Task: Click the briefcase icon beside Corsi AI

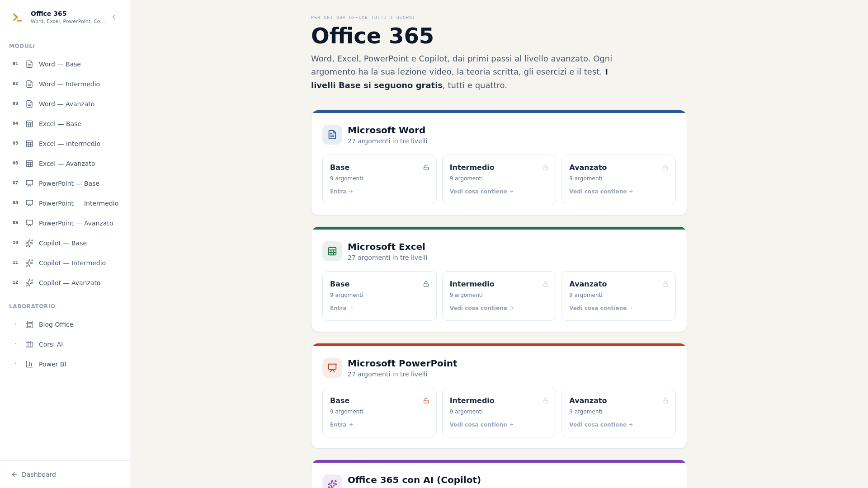Action: (x=29, y=344)
